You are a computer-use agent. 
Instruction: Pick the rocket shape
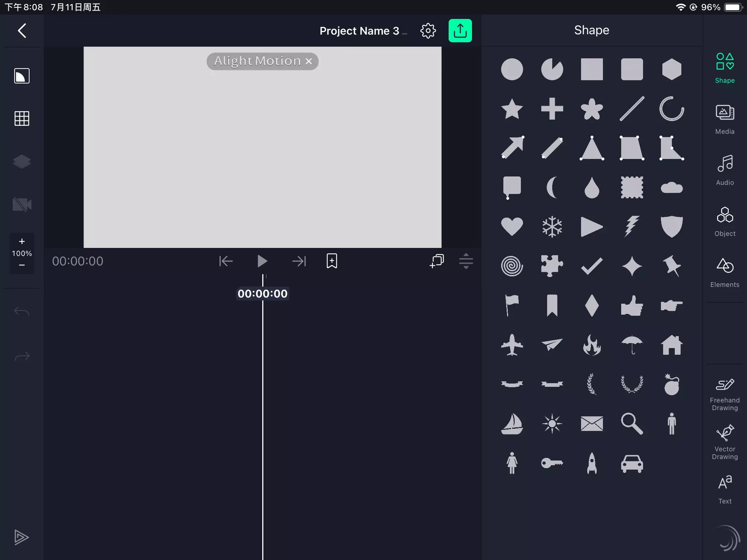[x=592, y=463]
